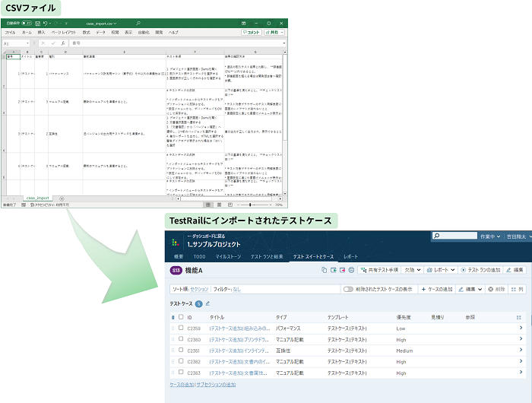Click the サブセクションの追加 link
Screen dimensions: 532x403
[216, 385]
